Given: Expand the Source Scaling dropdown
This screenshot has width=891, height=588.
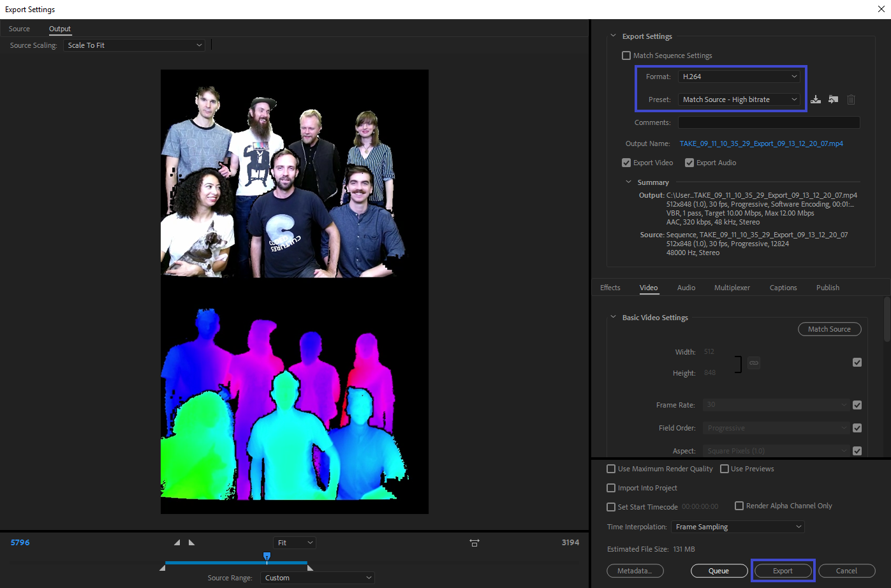Looking at the screenshot, I should click(134, 45).
